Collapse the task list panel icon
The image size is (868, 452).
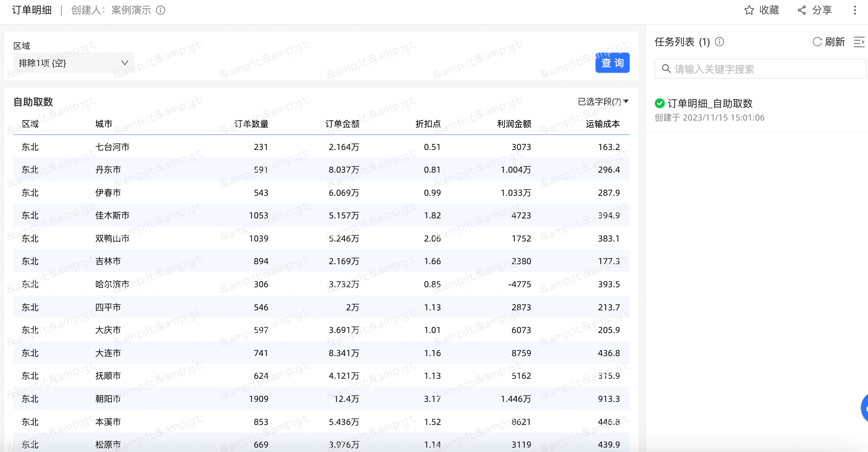pos(859,42)
